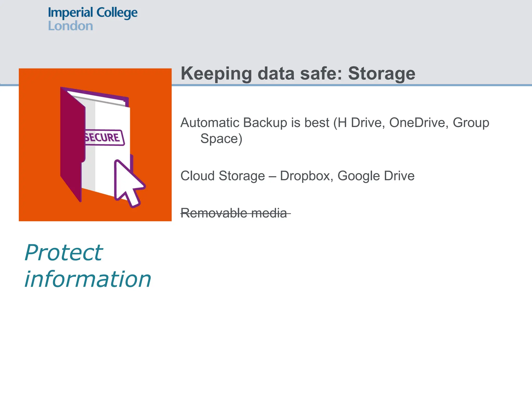
Task: Click the struck-through Removable media text
Action: pyautogui.click(x=234, y=213)
